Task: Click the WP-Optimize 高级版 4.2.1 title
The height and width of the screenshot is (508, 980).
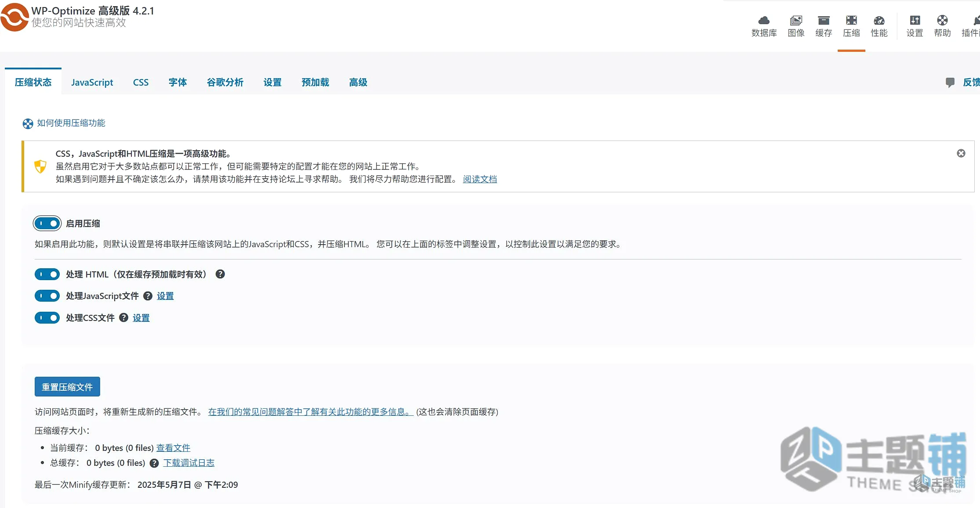Action: coord(93,11)
